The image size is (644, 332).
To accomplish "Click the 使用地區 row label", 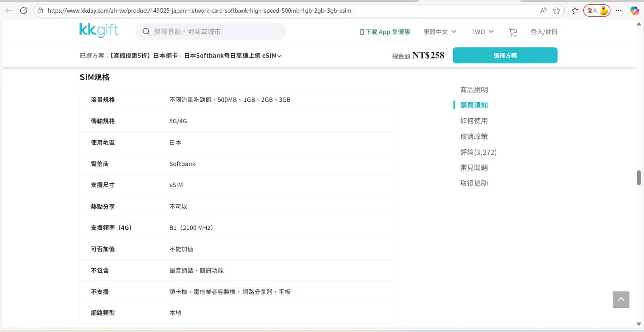I will [x=103, y=143].
